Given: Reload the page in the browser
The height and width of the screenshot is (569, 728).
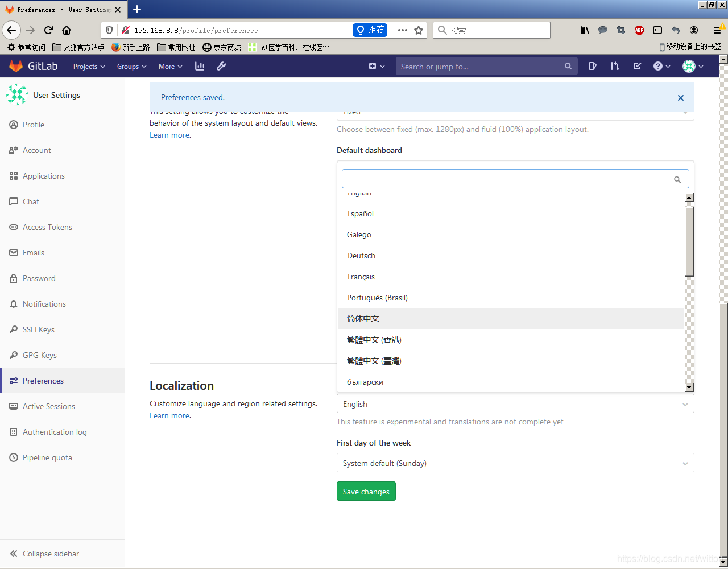Looking at the screenshot, I should [48, 30].
